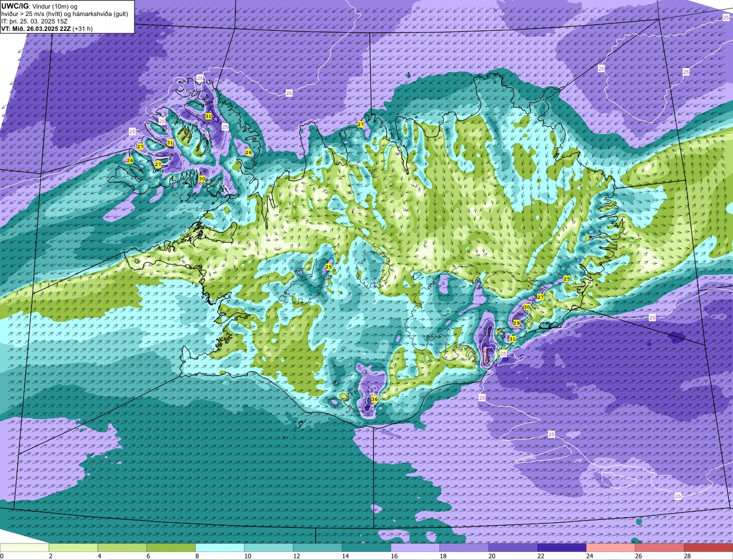Click the legend tick label "10"
Image resolution: width=733 pixels, height=560 pixels.
(x=247, y=556)
